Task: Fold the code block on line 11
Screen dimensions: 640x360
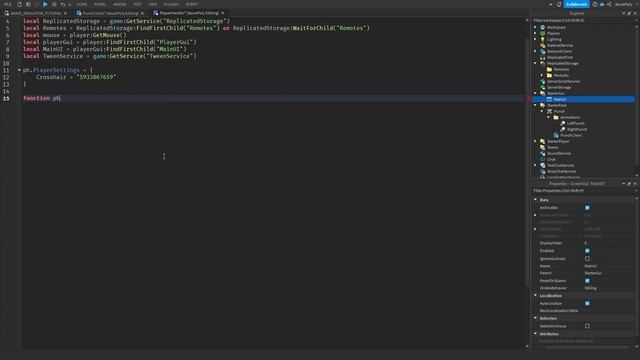Action: (x=19, y=70)
